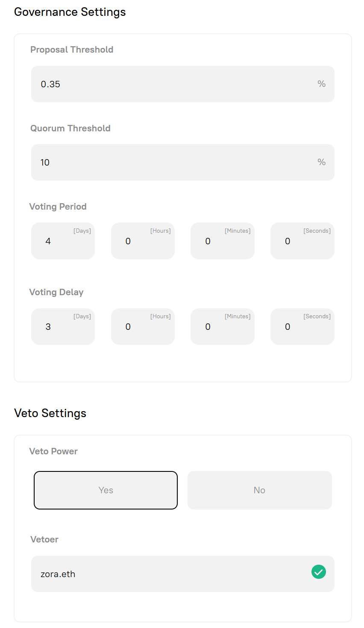The height and width of the screenshot is (628, 364).
Task: Click the Governance Settings heading
Action: pyautogui.click(x=70, y=12)
